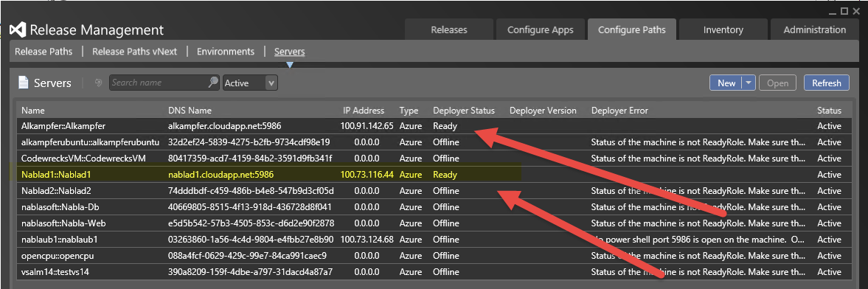
Task: Click the Offline status of opencpu row
Action: coord(446,256)
